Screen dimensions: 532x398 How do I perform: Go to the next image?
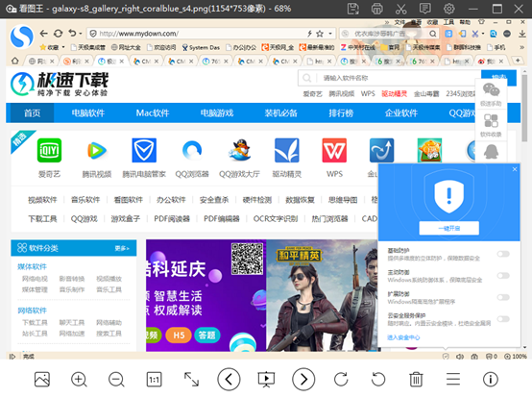[303, 379]
